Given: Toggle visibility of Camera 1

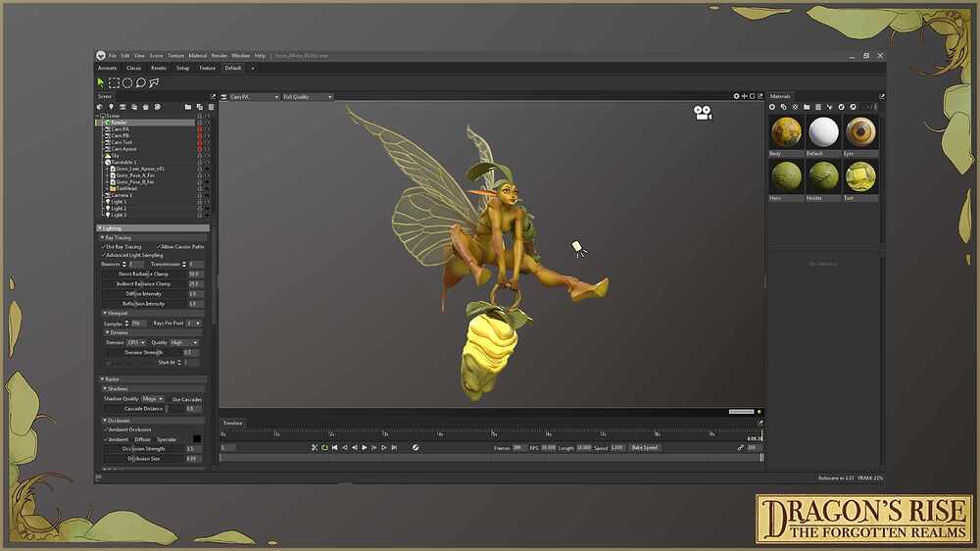Looking at the screenshot, I should tap(208, 195).
